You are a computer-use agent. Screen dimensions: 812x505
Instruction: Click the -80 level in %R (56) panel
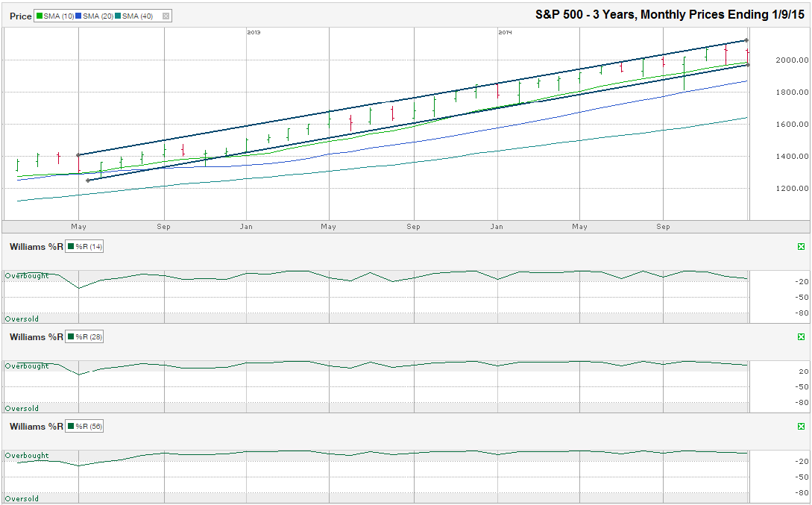tap(802, 492)
